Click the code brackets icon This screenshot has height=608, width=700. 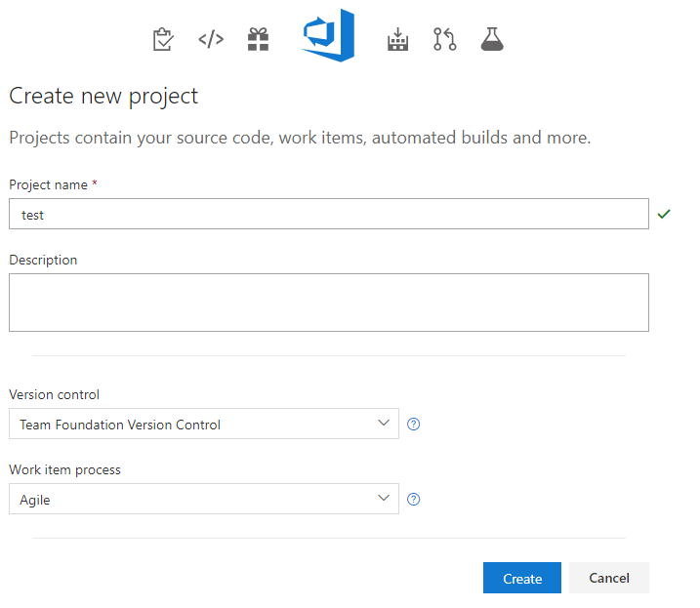click(x=211, y=39)
